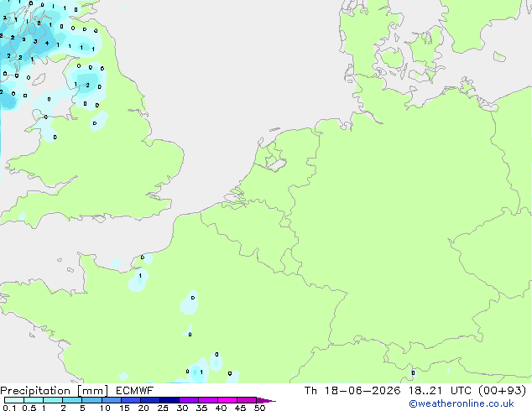Screen dimensions: 532x411
Task: Pick the 1–2 mm legend color box
Action: point(53,400)
